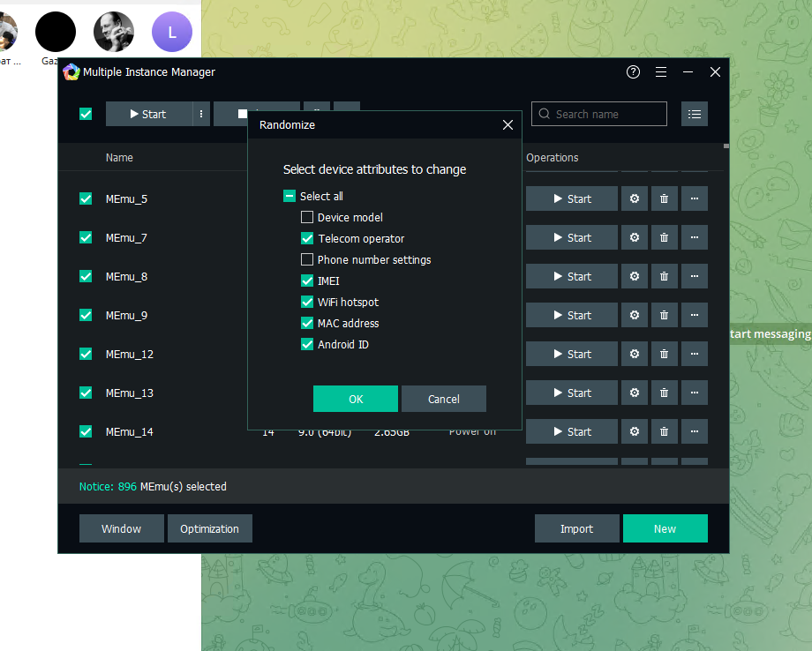Image resolution: width=812 pixels, height=651 pixels.
Task: Open the purple L avatar in Telegram
Action: (172, 32)
